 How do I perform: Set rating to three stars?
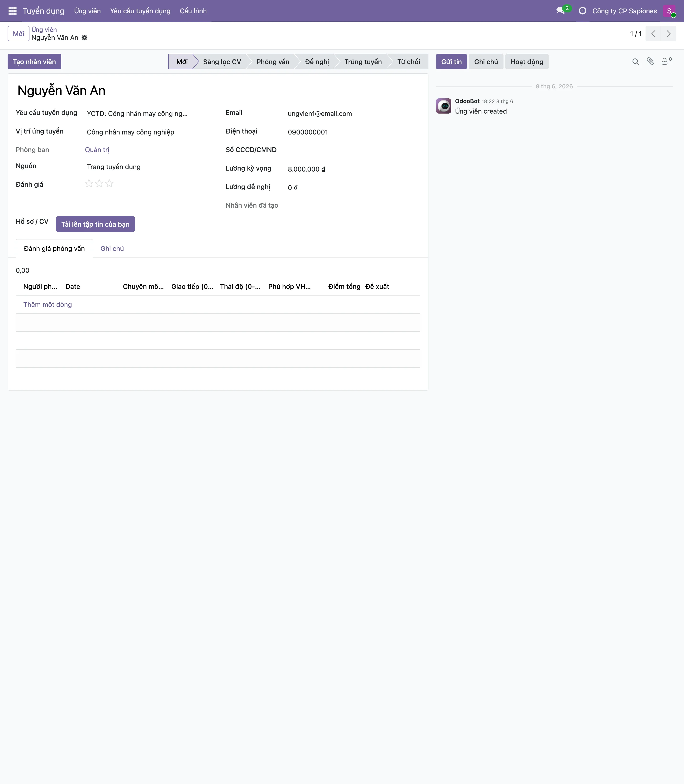click(x=109, y=184)
